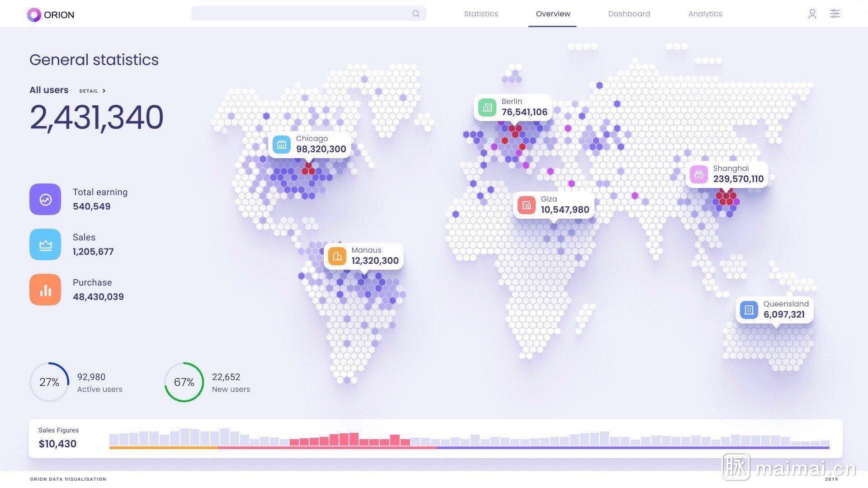
Task: Click the pink Shanghai marker icon
Action: point(699,174)
